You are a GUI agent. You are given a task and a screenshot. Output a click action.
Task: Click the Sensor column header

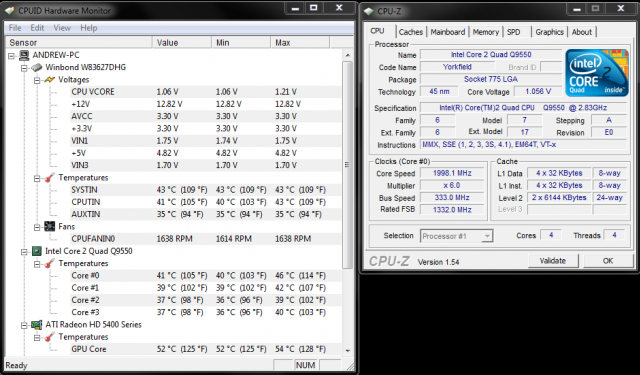click(x=78, y=42)
